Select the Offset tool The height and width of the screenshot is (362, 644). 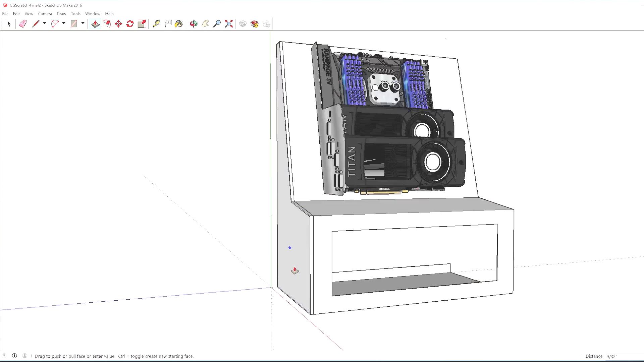point(107,24)
